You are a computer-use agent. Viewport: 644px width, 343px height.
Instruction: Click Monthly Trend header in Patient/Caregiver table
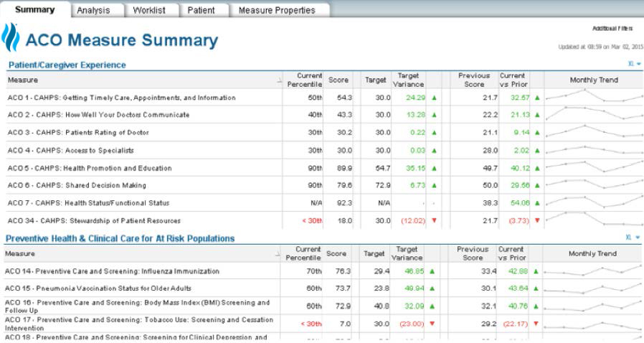pos(594,80)
